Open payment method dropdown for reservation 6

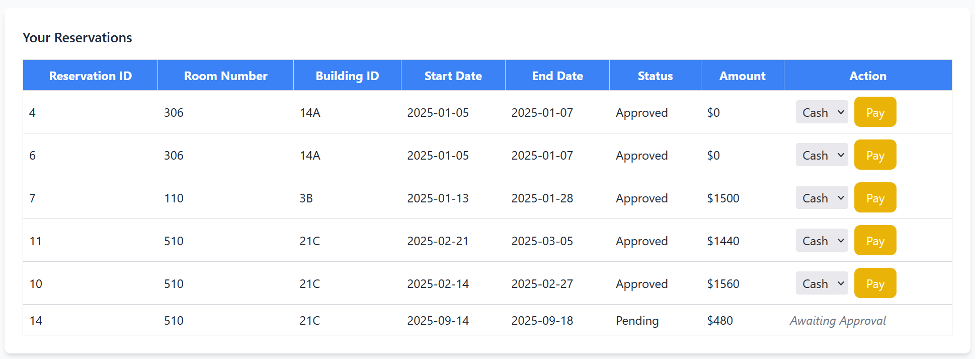coord(821,155)
